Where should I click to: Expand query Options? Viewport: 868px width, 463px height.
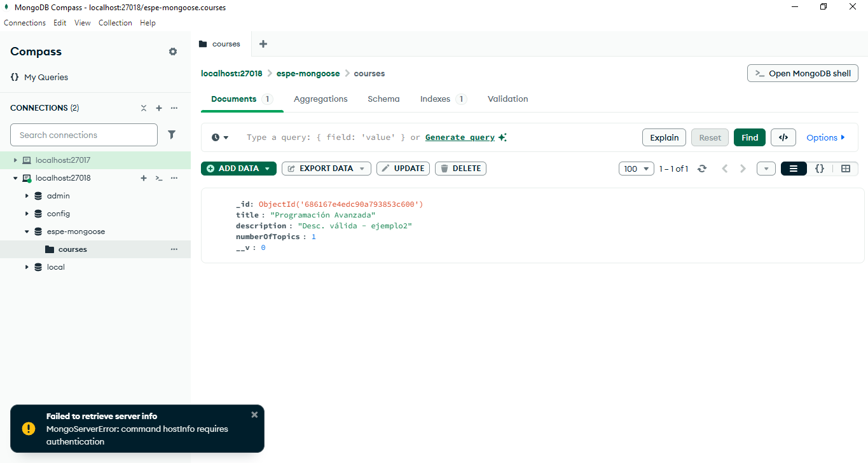[825, 137]
